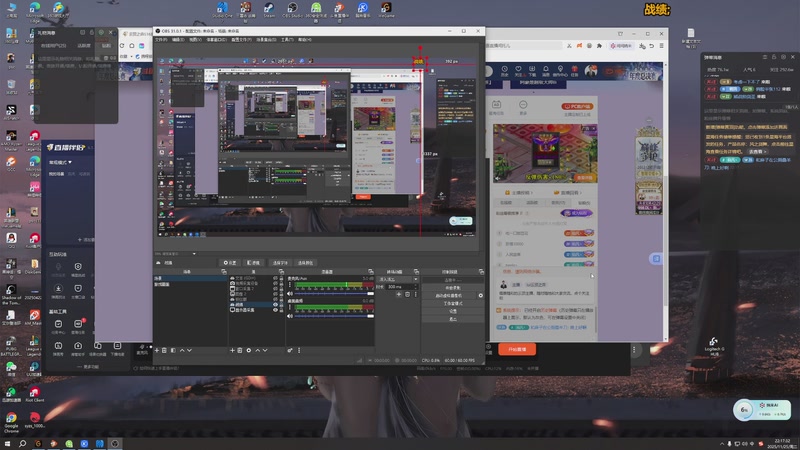Open scene filters icon in Scenes toolbar
This screenshot has width=800, height=450.
(173, 351)
